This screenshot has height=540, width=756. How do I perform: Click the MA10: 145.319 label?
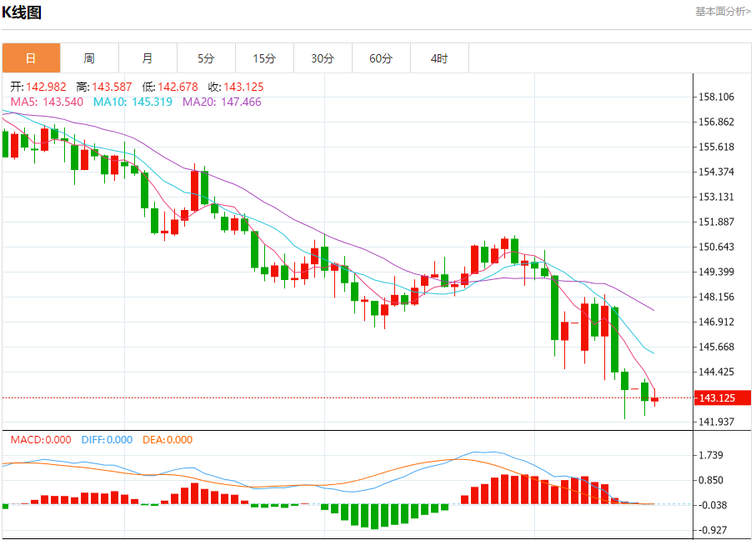(x=133, y=102)
